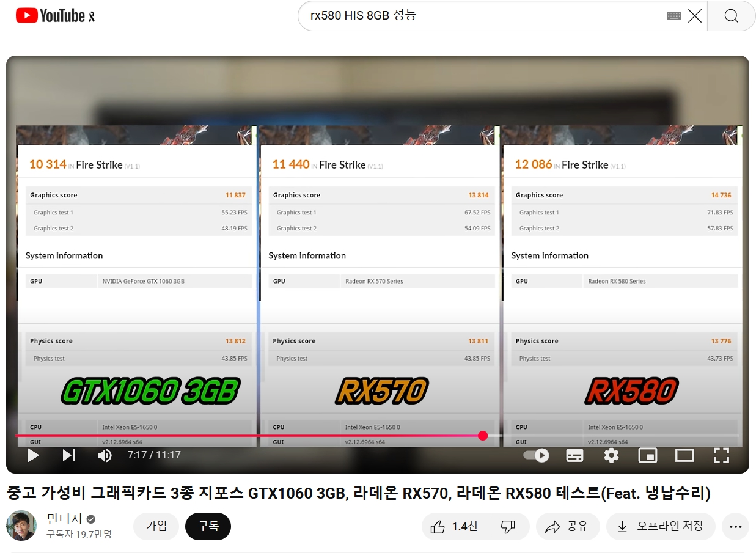Click the GTX1060 3GB overlay label
The width and height of the screenshot is (756, 553).
[150, 391]
